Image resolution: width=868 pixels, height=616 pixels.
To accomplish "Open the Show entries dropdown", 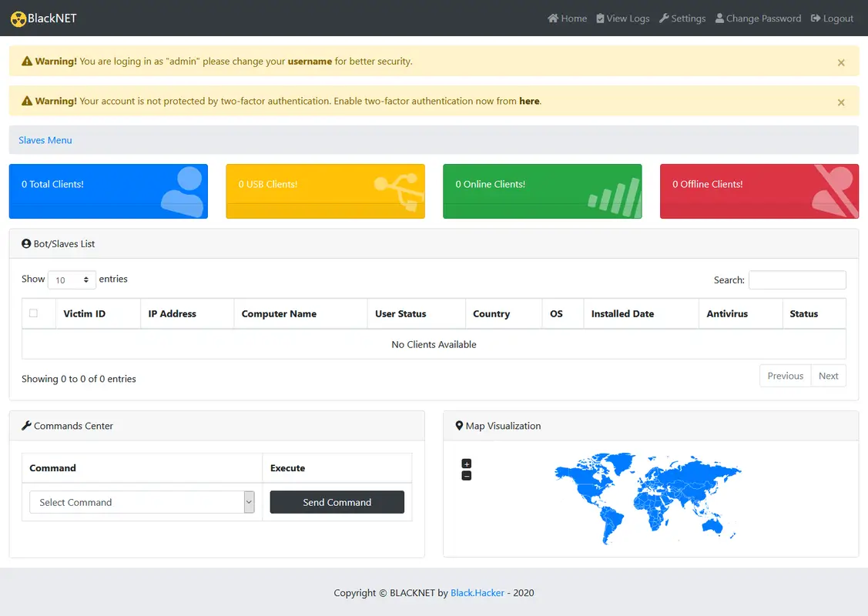I will pos(72,280).
